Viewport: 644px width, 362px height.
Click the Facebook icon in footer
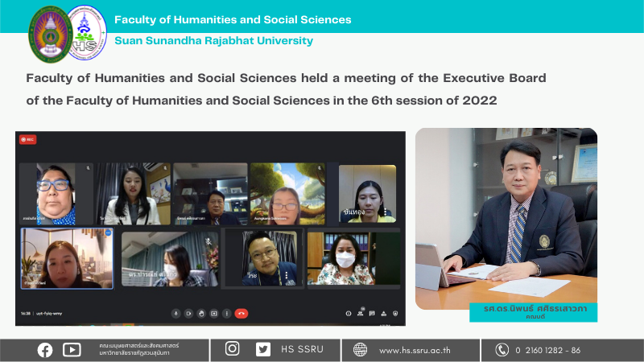pos(45,349)
